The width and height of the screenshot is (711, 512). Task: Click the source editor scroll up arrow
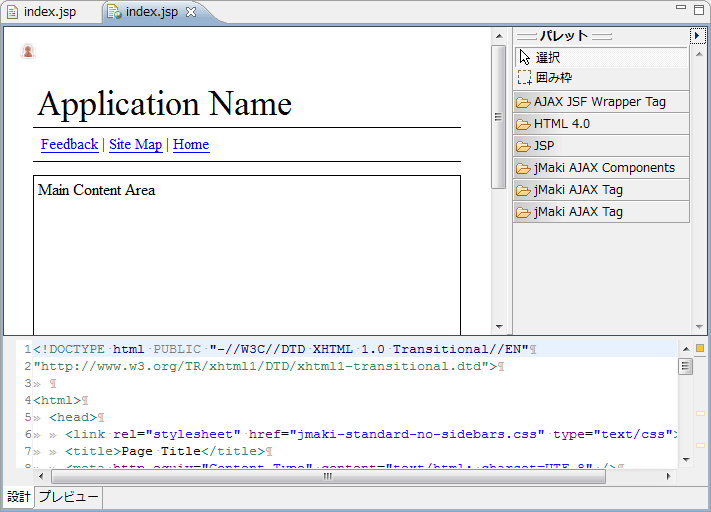coord(686,349)
